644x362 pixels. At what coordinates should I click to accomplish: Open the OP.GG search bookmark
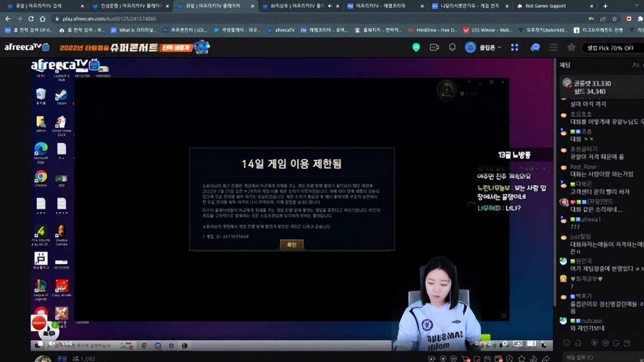[29, 30]
